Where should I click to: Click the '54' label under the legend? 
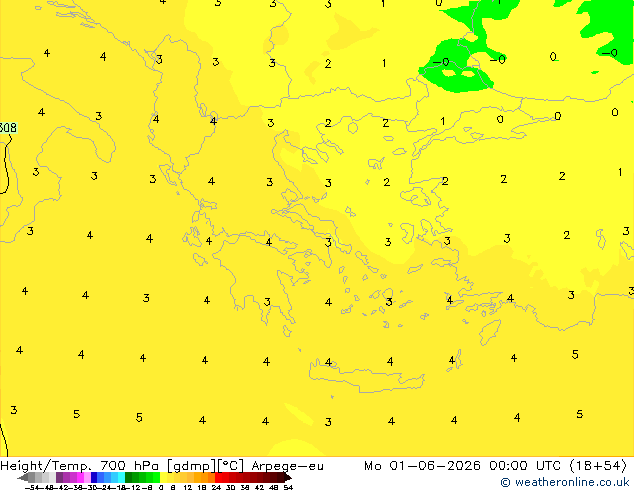tap(288, 487)
